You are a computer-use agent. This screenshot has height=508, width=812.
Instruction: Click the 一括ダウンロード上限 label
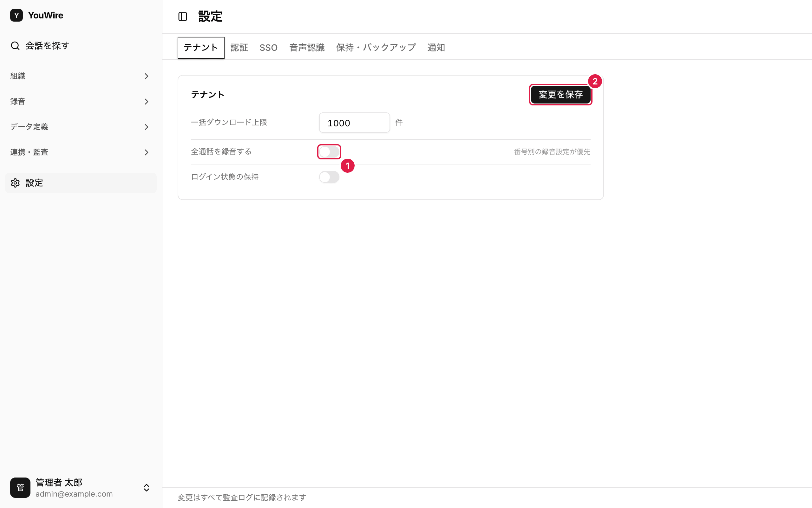[229, 122]
